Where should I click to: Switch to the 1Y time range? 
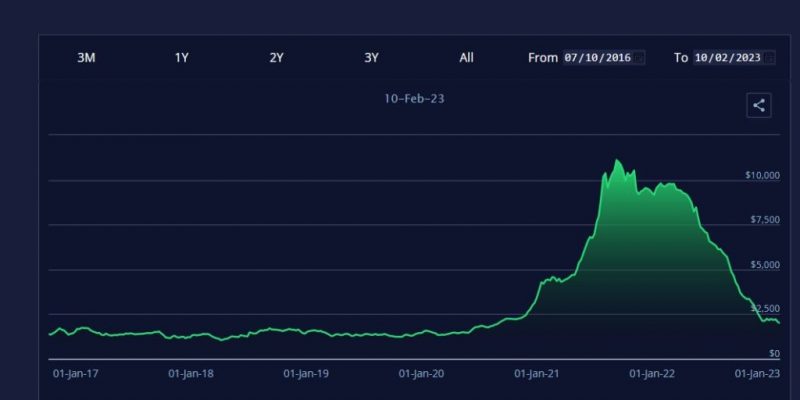point(182,58)
